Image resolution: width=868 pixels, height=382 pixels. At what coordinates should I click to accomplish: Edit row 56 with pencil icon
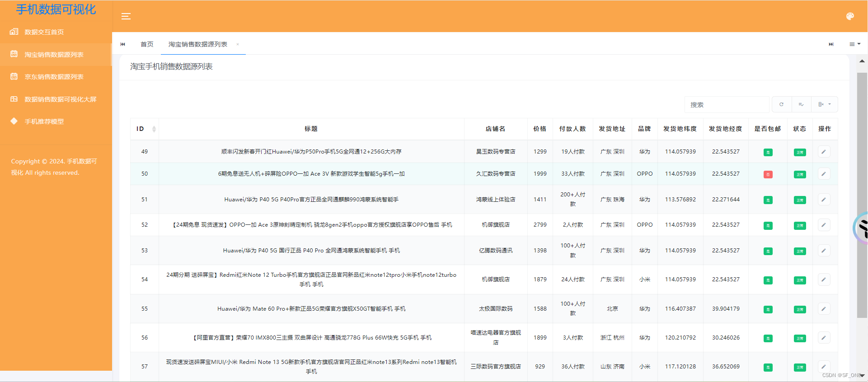tap(824, 338)
